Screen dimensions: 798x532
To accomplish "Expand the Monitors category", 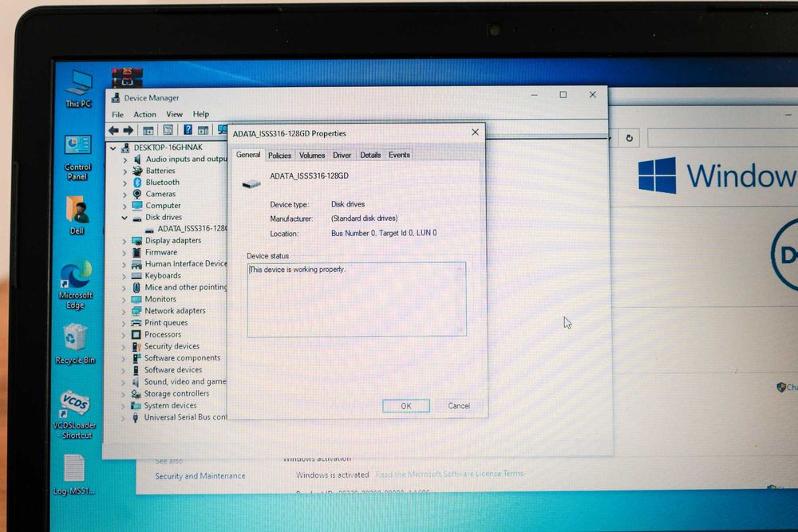I will (x=124, y=300).
